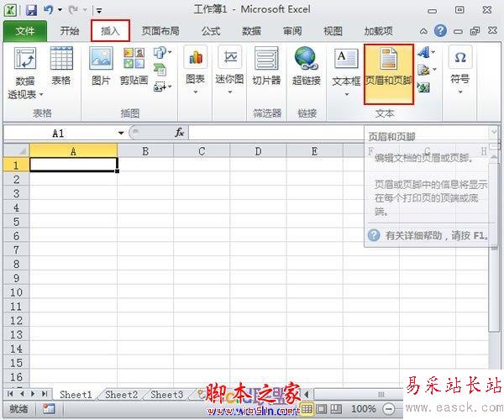This screenshot has width=504, height=420.
Task: Click the fx Insert Function button
Action: click(180, 133)
